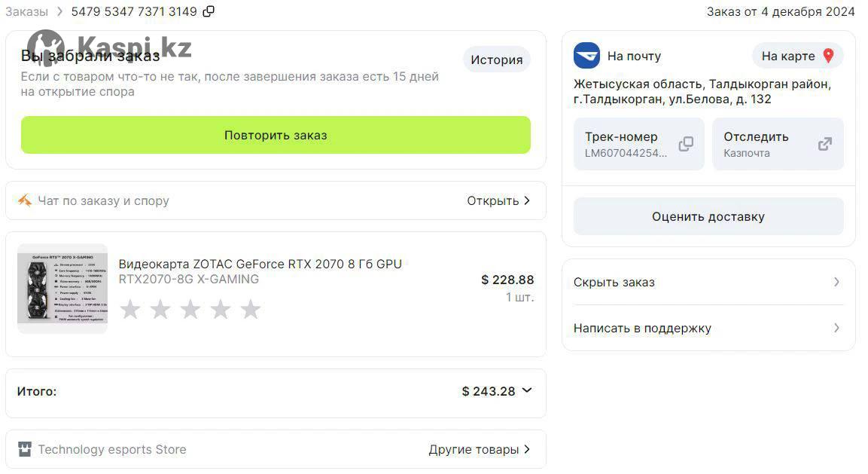Screen dimensions: 868x474
Task: Click the price $ 228.88
Action: tap(507, 280)
